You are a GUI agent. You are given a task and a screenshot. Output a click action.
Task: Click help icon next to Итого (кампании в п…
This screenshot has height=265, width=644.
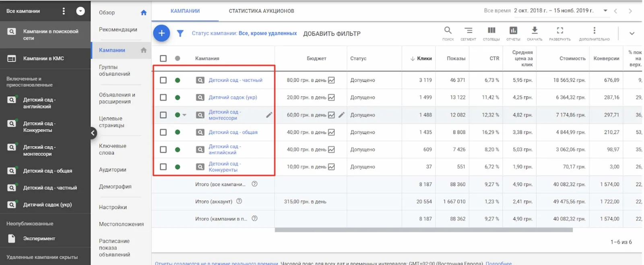tap(254, 219)
